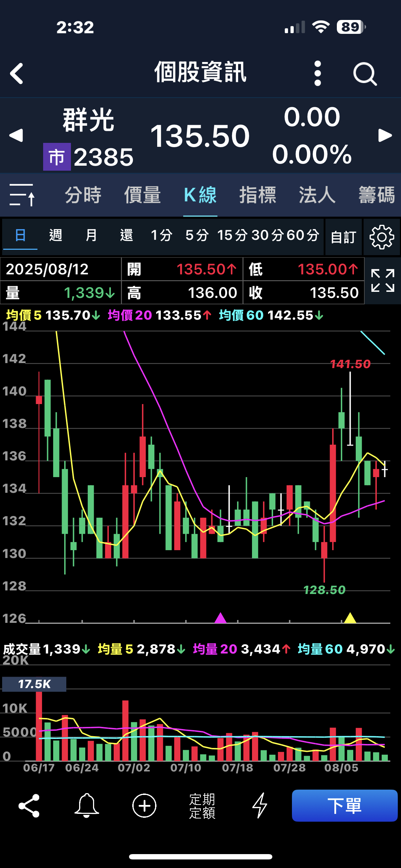Select the 週 weekly period
This screenshot has height=868, width=401.
[x=56, y=235]
